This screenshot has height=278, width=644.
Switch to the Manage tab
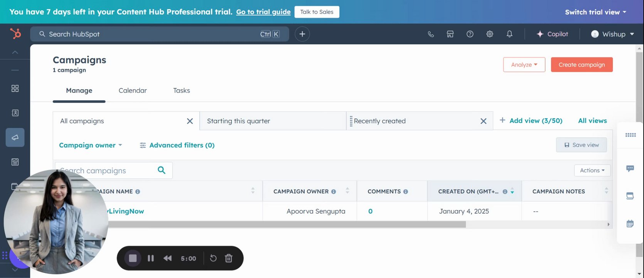point(79,90)
